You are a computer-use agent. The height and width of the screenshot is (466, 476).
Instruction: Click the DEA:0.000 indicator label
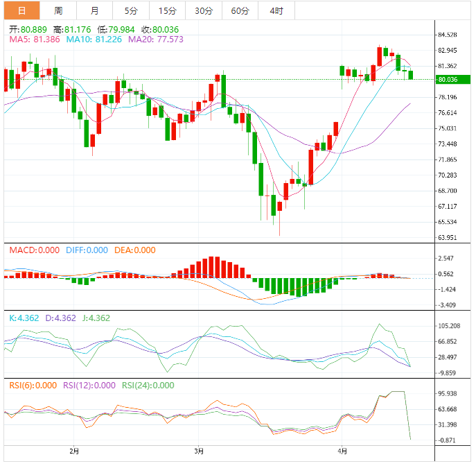click(135, 250)
